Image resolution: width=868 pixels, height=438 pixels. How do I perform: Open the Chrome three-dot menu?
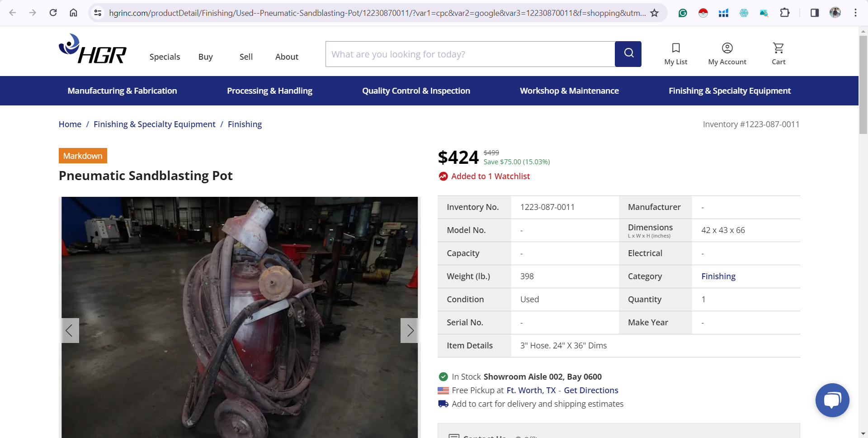(x=855, y=13)
